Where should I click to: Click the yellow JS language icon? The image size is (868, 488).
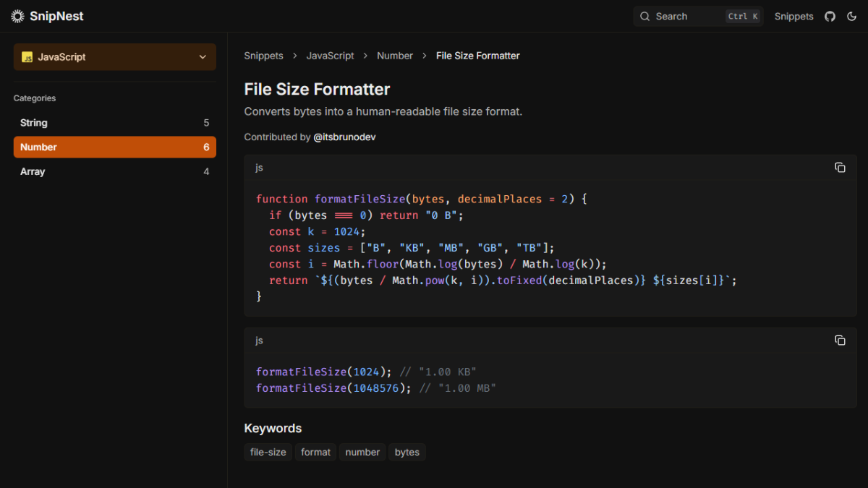27,57
